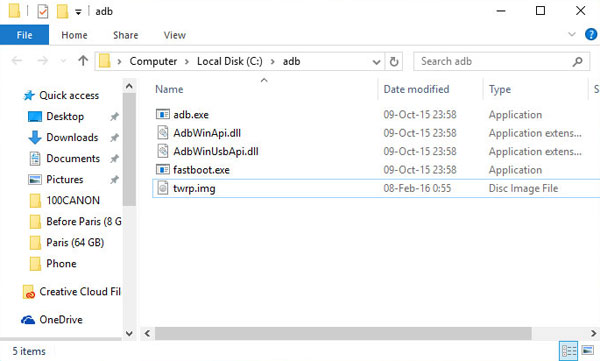Click the horizontal scrollbar right arrow
The width and height of the screenshot is (600, 361).
tap(593, 333)
